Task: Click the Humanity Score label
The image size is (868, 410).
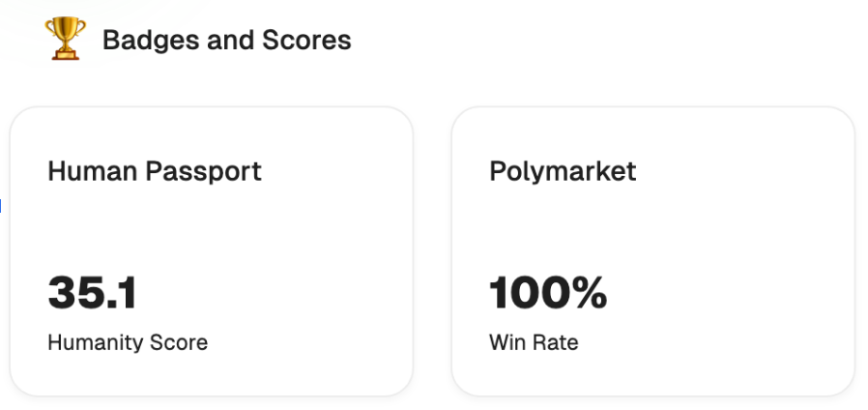Action: (128, 342)
